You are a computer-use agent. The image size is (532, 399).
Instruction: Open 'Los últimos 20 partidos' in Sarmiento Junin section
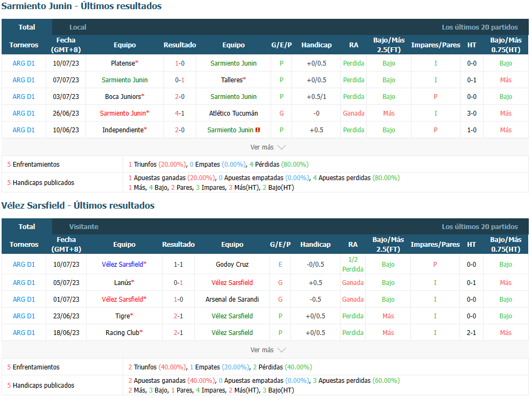pyautogui.click(x=479, y=27)
